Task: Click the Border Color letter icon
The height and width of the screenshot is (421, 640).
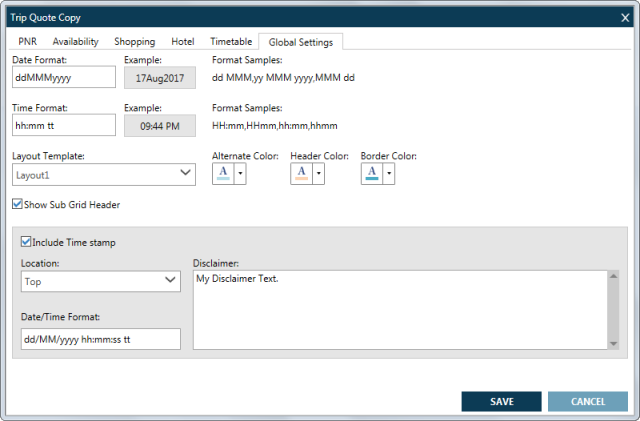Action: click(x=371, y=174)
